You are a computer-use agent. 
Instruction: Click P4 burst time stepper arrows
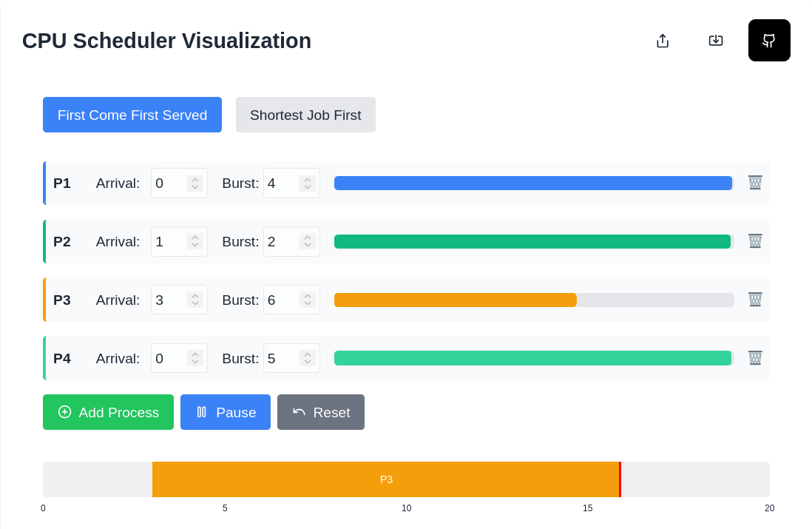(308, 359)
